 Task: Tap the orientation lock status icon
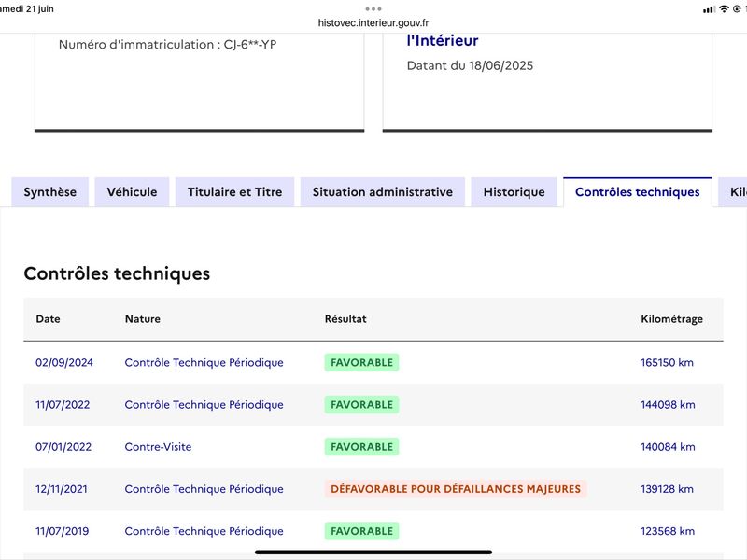(737, 8)
